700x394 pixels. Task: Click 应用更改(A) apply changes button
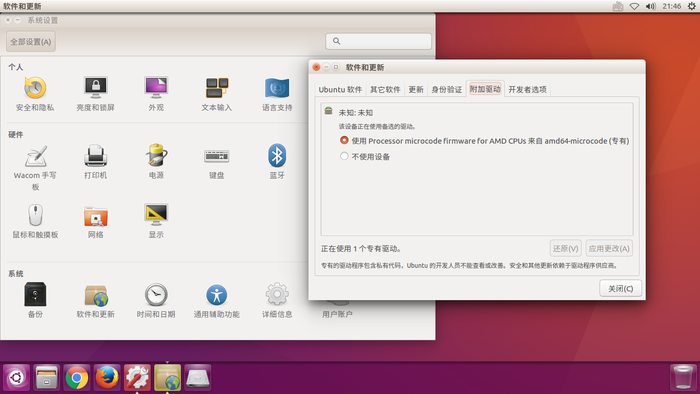point(609,249)
